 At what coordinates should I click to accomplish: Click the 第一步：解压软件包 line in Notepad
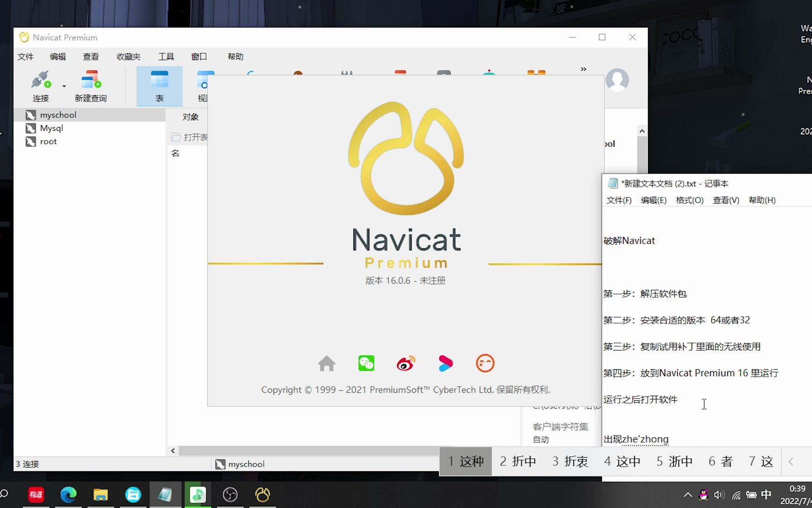click(x=645, y=294)
